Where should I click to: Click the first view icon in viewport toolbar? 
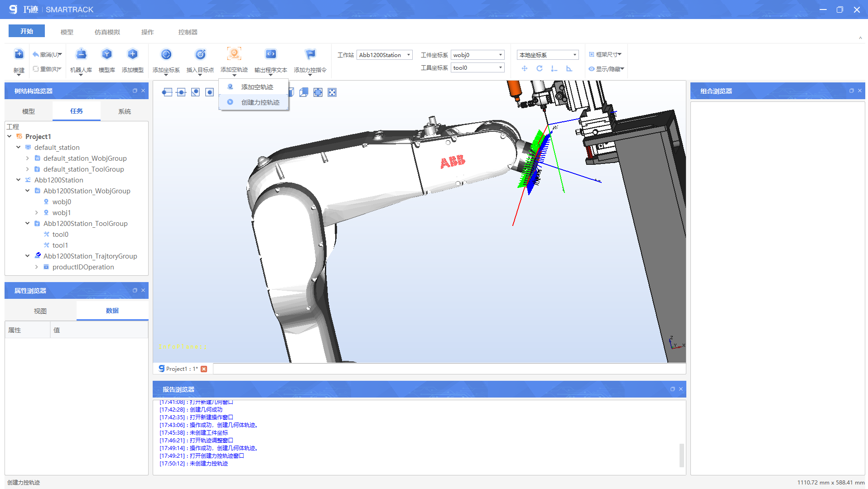click(x=167, y=92)
